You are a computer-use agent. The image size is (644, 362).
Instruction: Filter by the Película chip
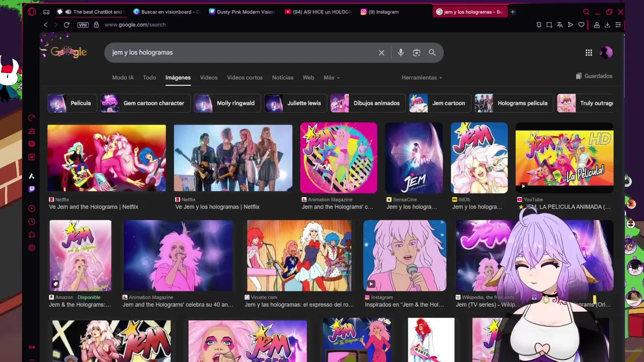point(71,103)
